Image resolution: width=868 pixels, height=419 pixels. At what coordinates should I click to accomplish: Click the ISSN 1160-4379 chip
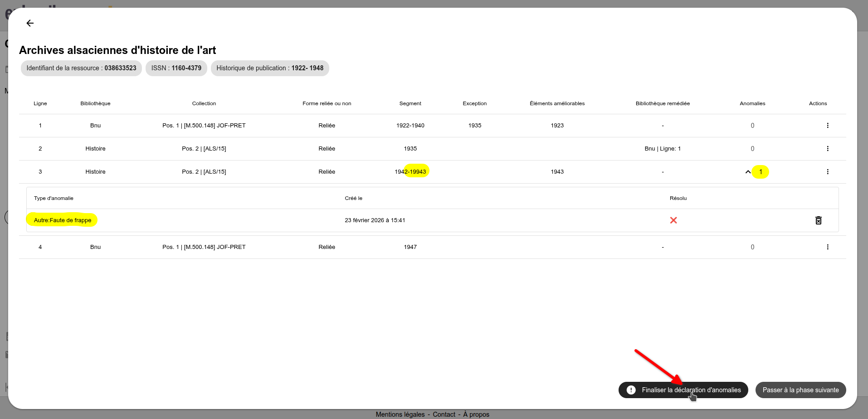176,68
